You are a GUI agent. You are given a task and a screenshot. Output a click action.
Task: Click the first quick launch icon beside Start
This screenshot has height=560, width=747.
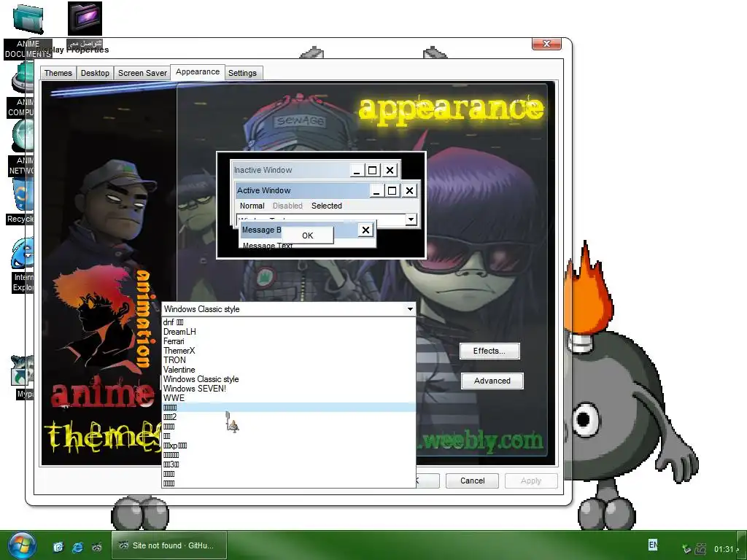pos(58,547)
